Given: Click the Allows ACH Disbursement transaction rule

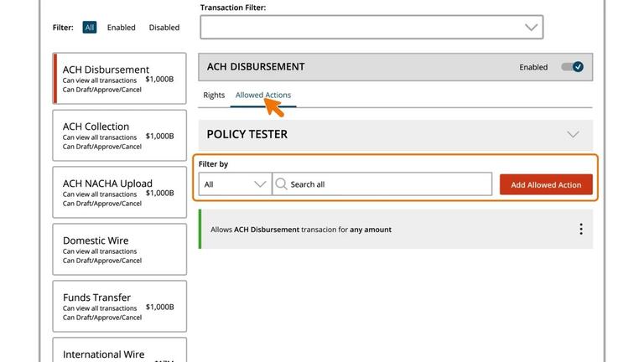Looking at the screenshot, I should pyautogui.click(x=396, y=229).
